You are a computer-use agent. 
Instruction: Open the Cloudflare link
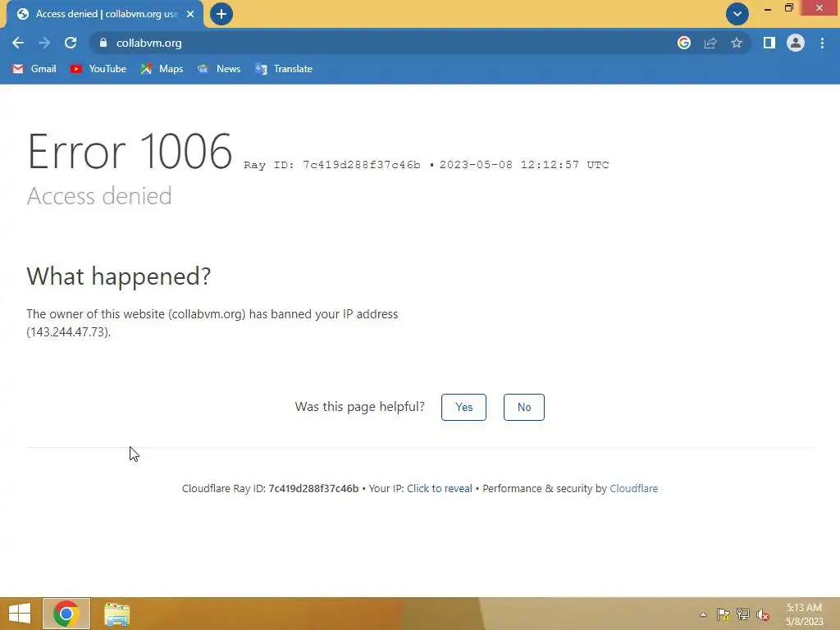(634, 489)
